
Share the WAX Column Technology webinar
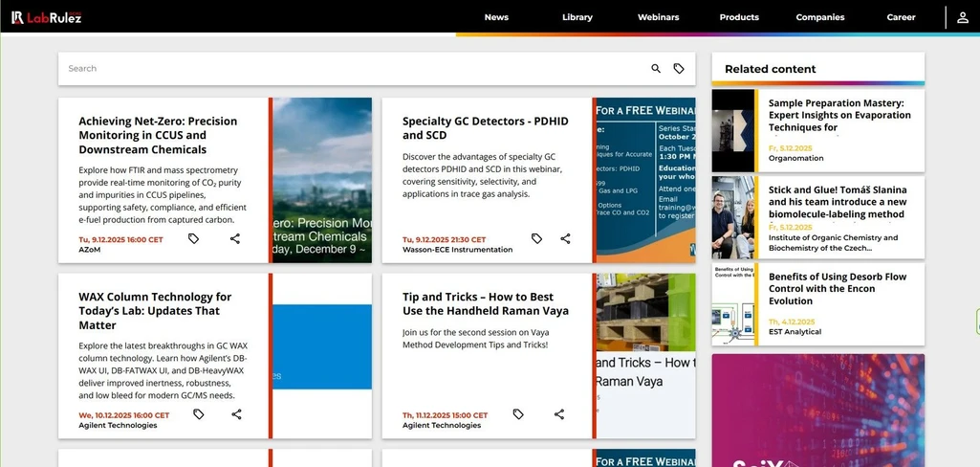(x=236, y=414)
